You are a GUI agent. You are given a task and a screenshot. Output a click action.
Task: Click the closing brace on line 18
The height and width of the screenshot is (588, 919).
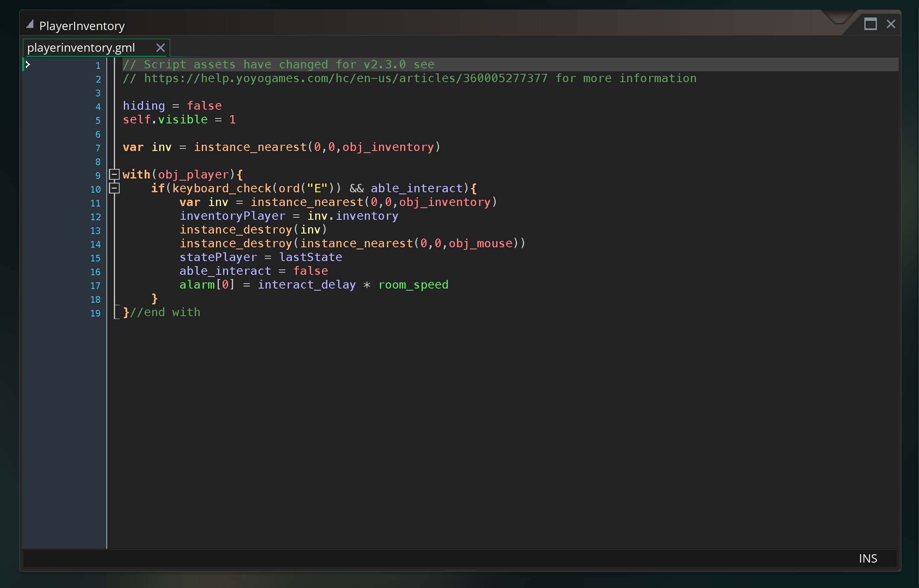[x=155, y=299]
